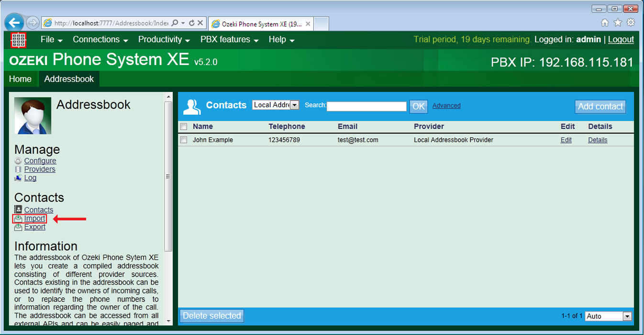
Task: Close the Ozeki Phone System XE tab
Action: [308, 23]
